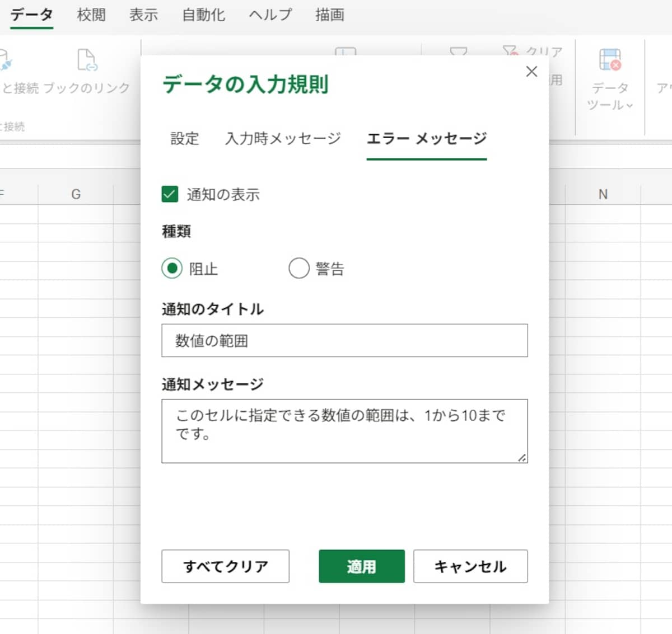This screenshot has width=672, height=634.
Task: Click the すべてクリア button
Action: point(225,566)
